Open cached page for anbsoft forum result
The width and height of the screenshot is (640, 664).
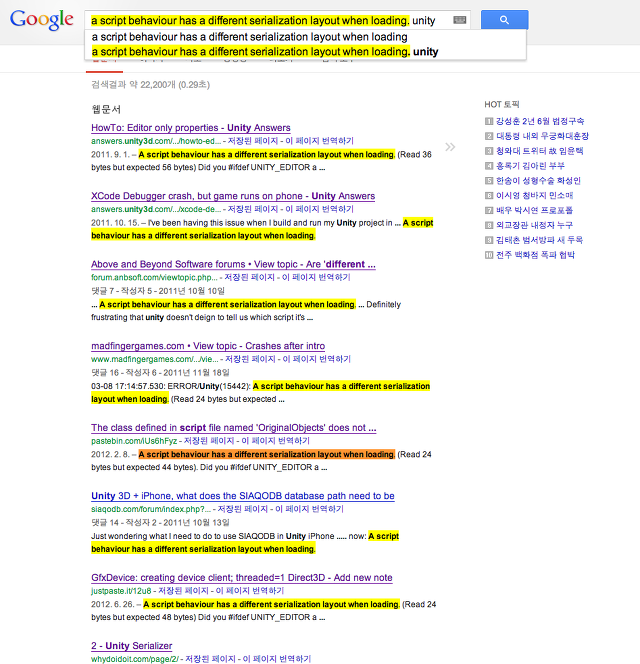coord(249,277)
